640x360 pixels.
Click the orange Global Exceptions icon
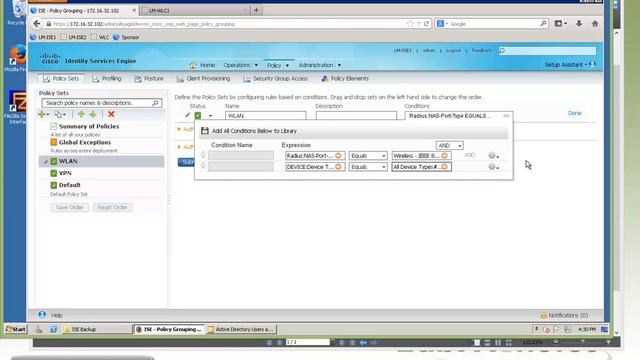tap(53, 142)
